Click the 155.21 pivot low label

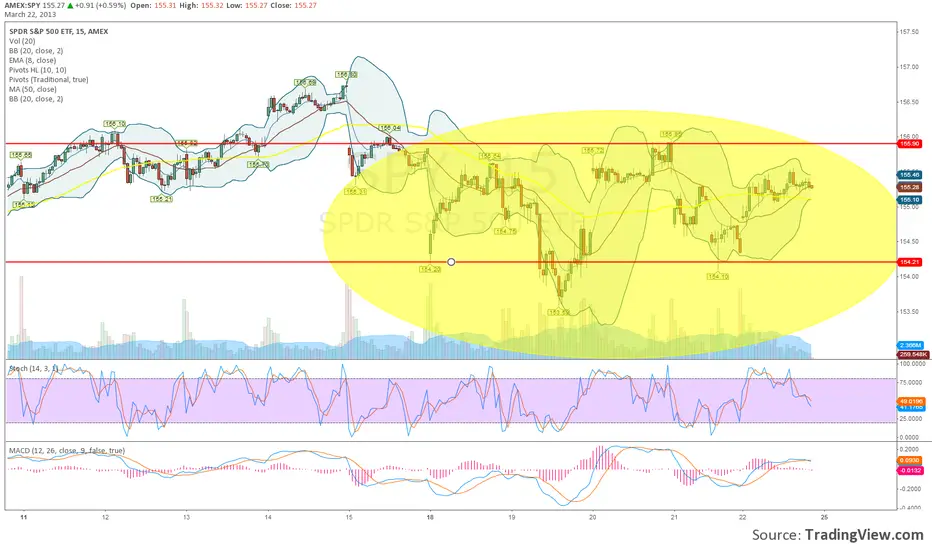162,199
